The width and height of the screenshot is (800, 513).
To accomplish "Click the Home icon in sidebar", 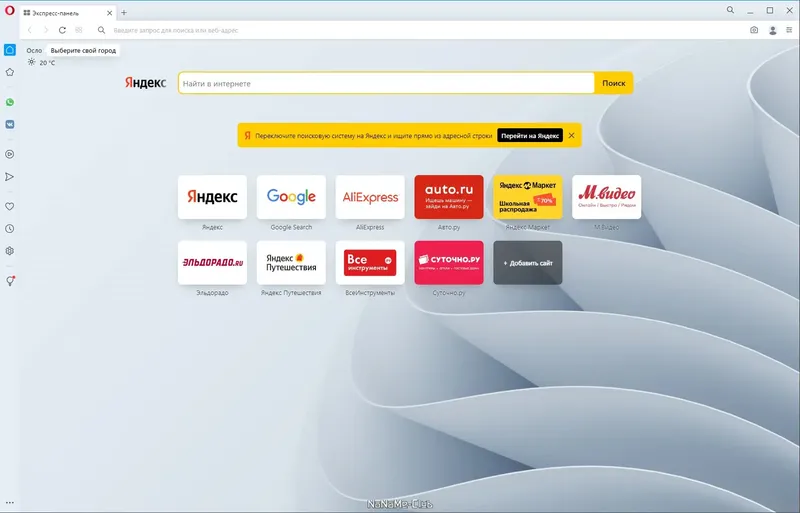I will pyautogui.click(x=10, y=50).
